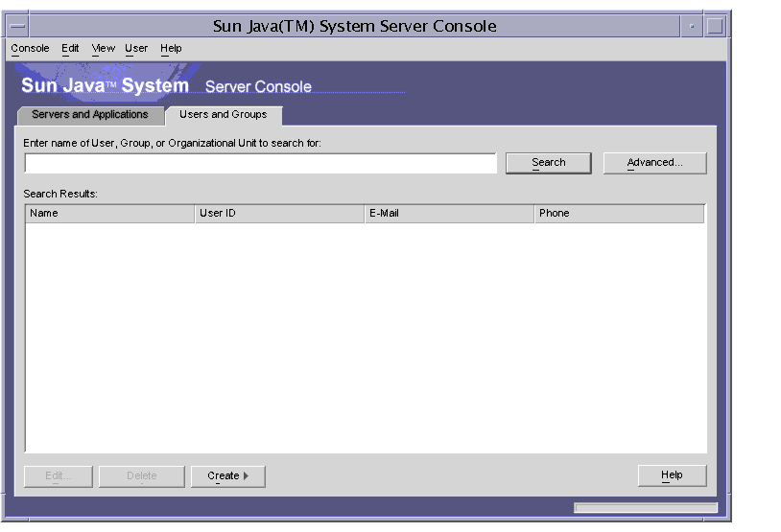Open the User menu

(136, 48)
